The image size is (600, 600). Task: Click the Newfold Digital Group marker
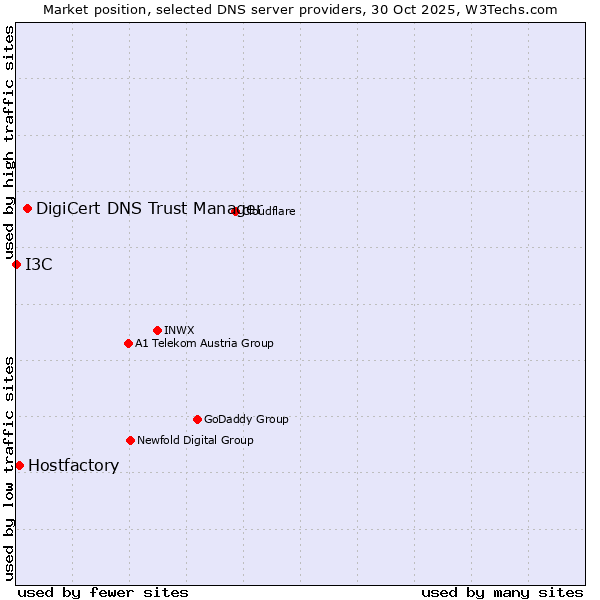tap(130, 440)
